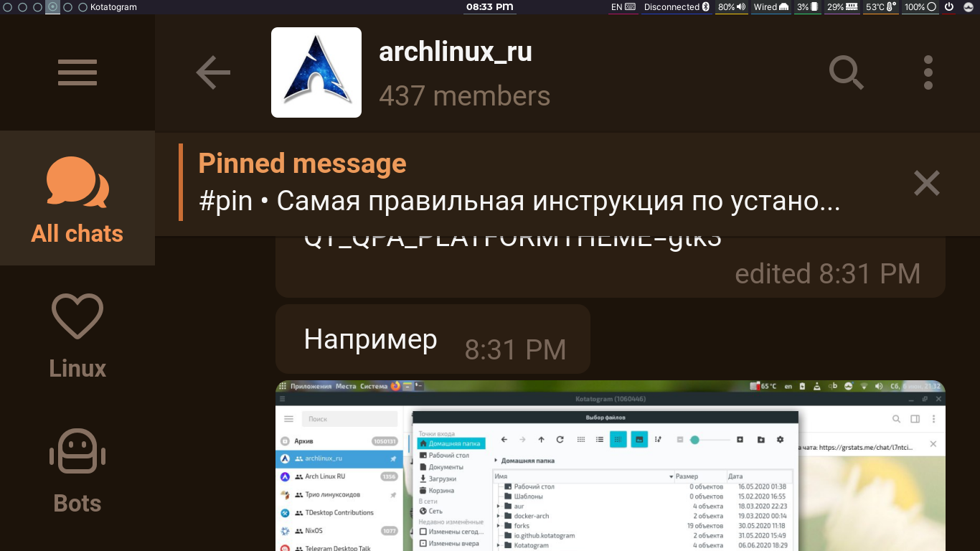
Task: Open the main hamburger menu
Action: pos(77,72)
